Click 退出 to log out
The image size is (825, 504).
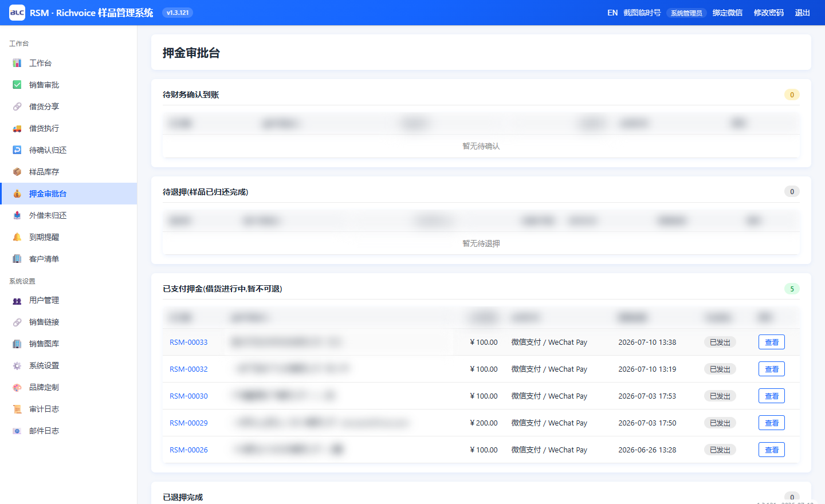tap(803, 13)
